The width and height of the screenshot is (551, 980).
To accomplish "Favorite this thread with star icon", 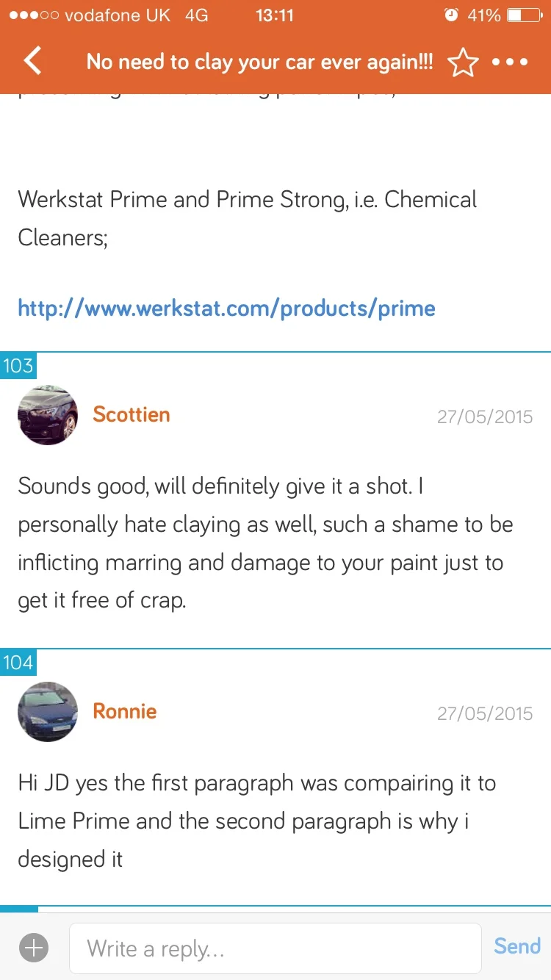I will coord(463,62).
